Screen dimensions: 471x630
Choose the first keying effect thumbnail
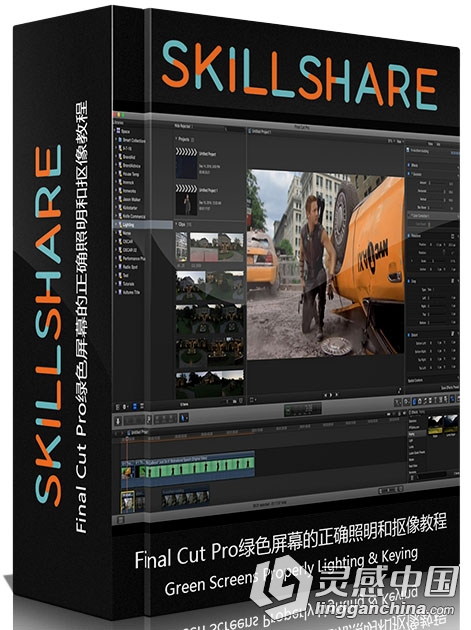tap(435, 424)
